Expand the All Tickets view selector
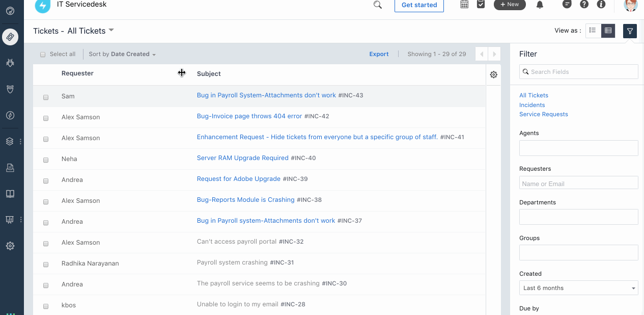 pos(91,31)
